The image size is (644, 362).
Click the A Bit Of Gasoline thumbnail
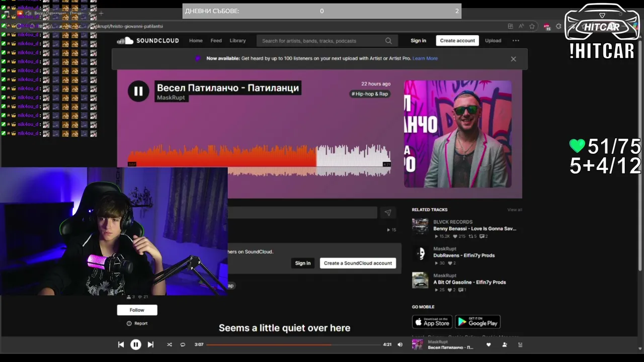420,280
